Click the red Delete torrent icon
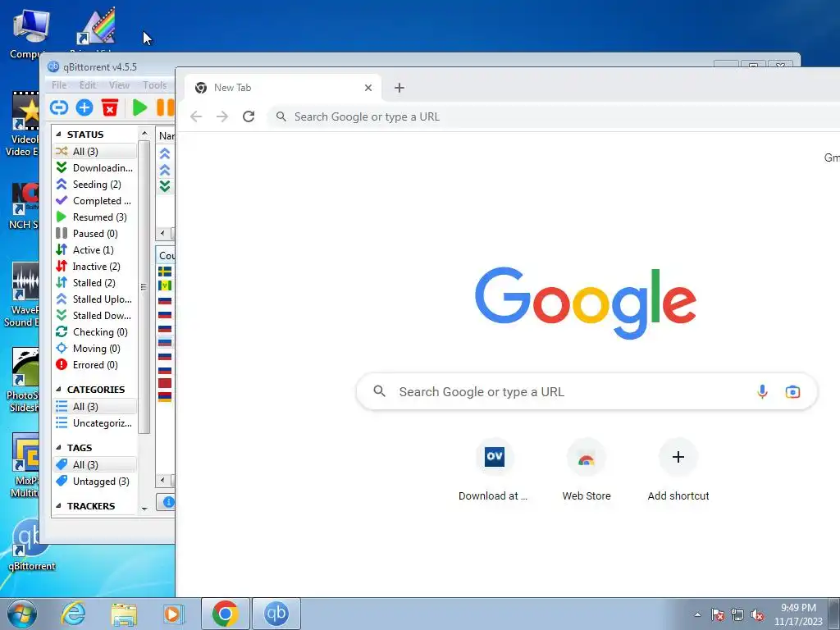The width and height of the screenshot is (840, 630). click(109, 107)
